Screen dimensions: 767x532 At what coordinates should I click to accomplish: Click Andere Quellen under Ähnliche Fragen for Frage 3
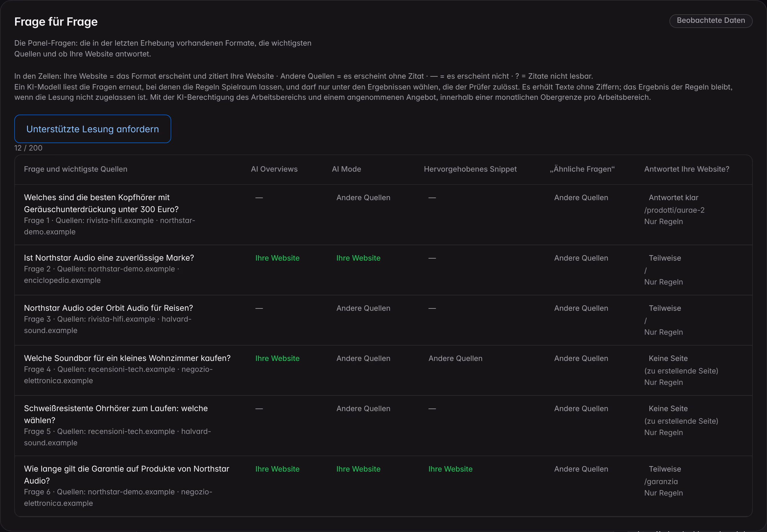(581, 308)
